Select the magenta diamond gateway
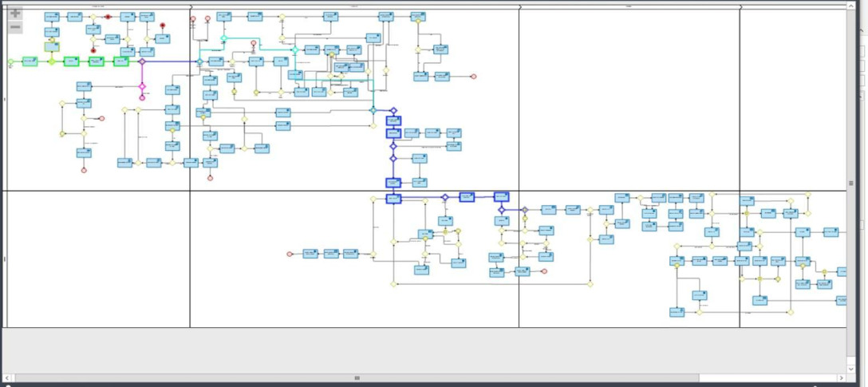The image size is (868, 387). 142,86
